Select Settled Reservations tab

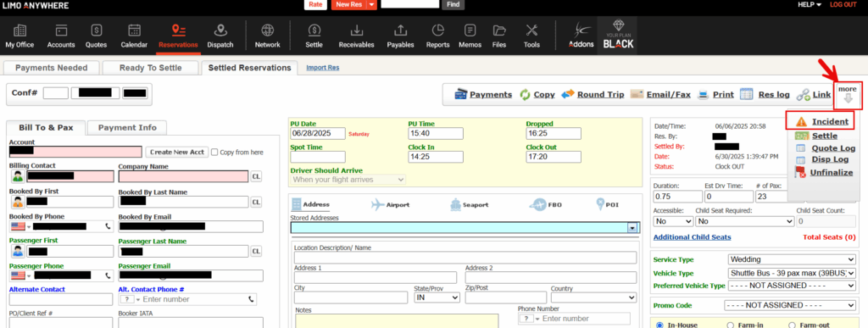coord(250,68)
